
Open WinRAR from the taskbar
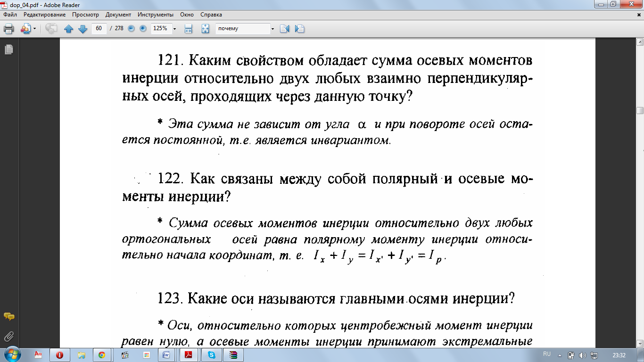click(233, 355)
